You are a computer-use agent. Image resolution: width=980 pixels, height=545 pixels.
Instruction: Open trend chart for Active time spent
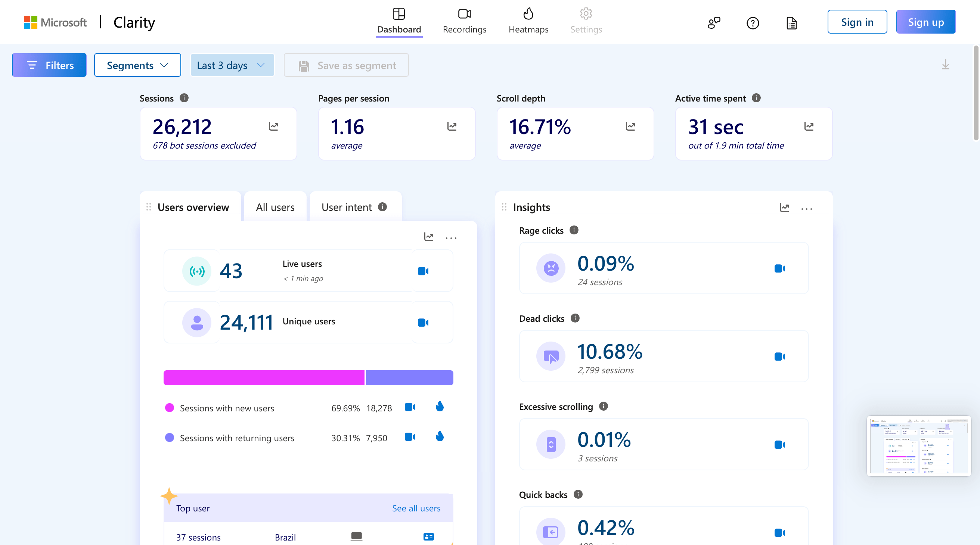point(809,126)
